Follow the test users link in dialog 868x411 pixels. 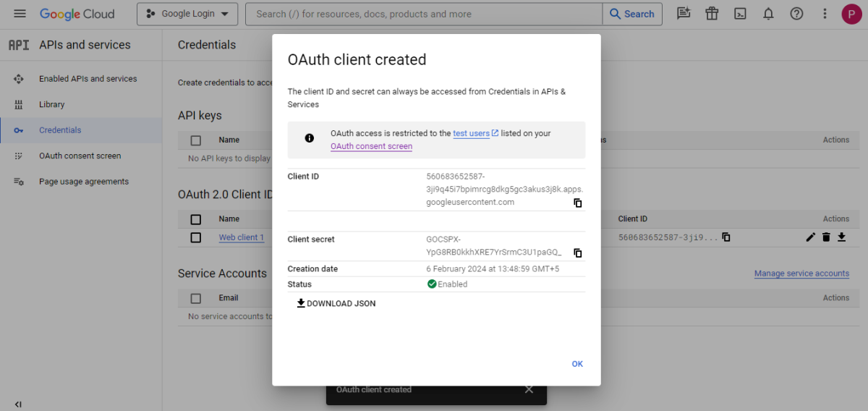tap(472, 133)
